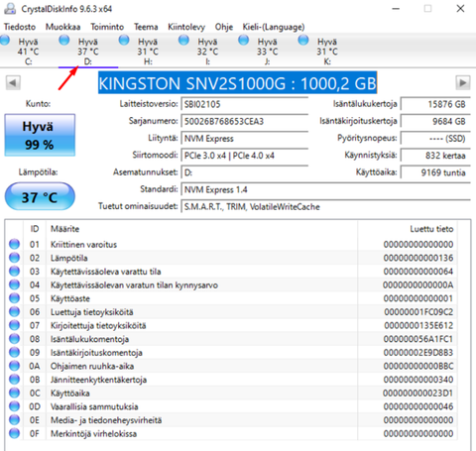The image size is (476, 451).
Task: Select the Vaarallisia sammutuksia attribute name
Action: [x=94, y=407]
